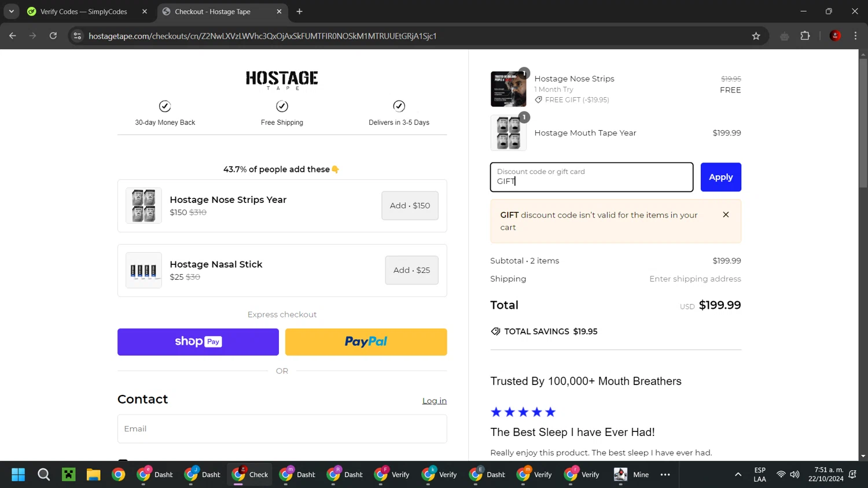
Task: Click the Delivers in 3-5 Days checkmark icon
Action: (399, 106)
